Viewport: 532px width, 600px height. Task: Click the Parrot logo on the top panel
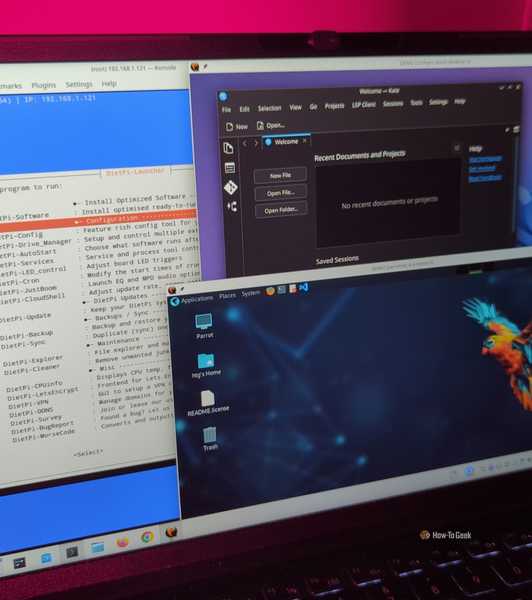click(175, 302)
